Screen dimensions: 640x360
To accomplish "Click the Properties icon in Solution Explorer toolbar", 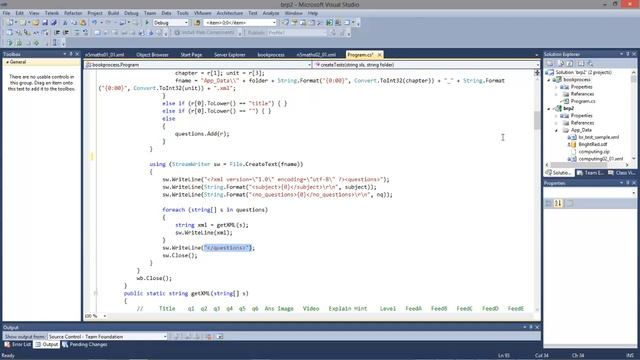I will point(550,64).
